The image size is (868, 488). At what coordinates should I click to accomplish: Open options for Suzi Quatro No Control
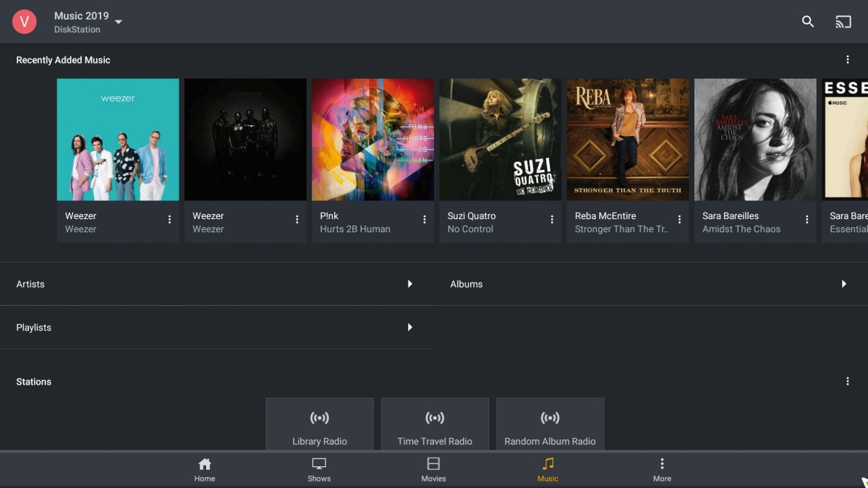[552, 220]
